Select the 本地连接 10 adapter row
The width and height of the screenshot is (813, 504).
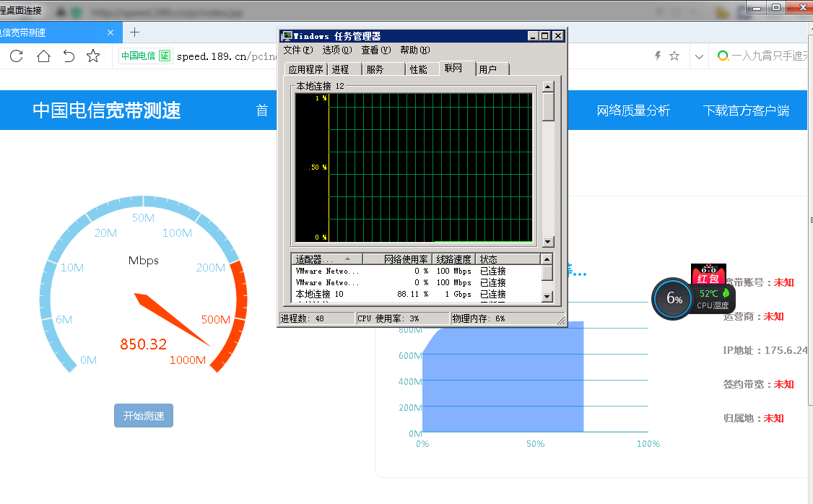coord(417,294)
